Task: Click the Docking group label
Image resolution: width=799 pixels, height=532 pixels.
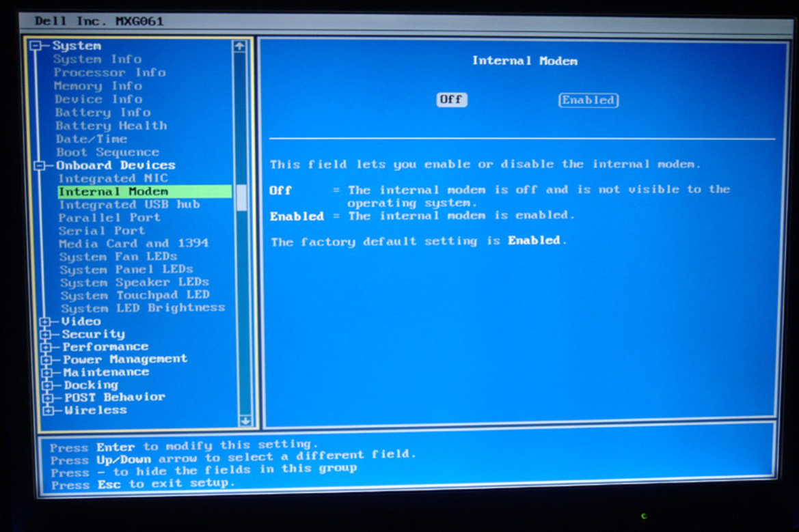Action: click(91, 385)
